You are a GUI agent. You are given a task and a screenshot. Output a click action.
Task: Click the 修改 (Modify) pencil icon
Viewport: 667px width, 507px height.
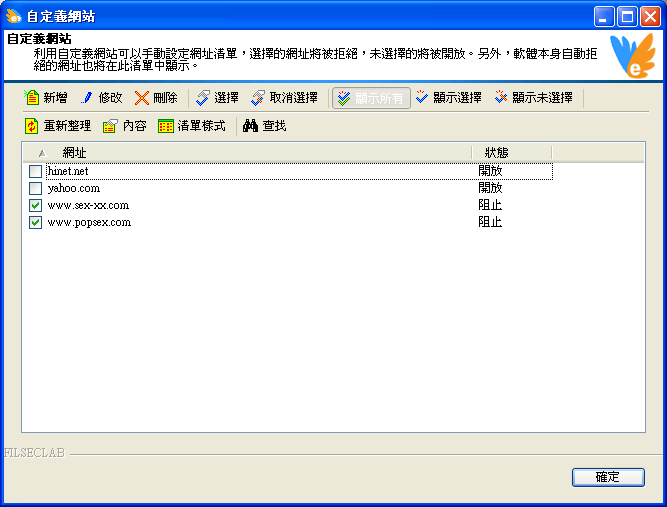tap(87, 98)
